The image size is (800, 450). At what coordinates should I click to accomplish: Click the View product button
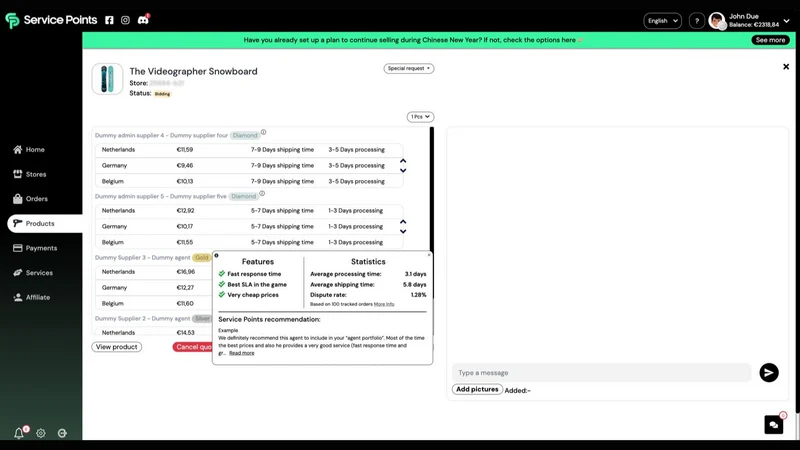(x=117, y=347)
